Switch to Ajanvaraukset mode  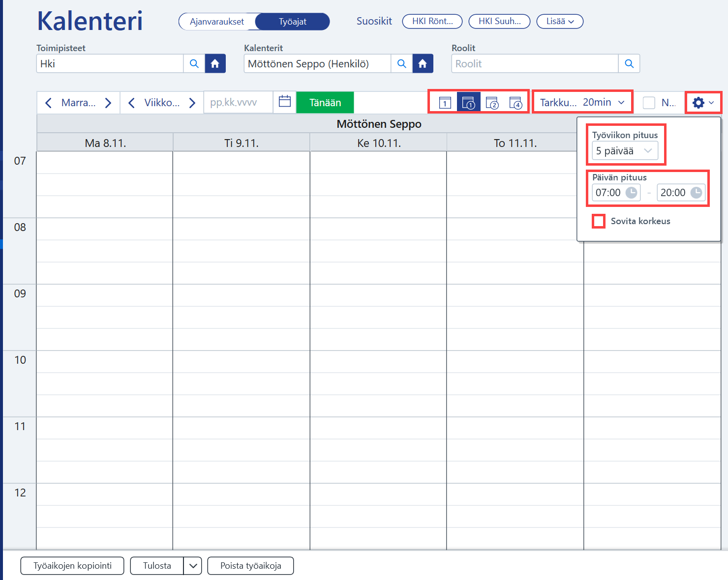217,22
